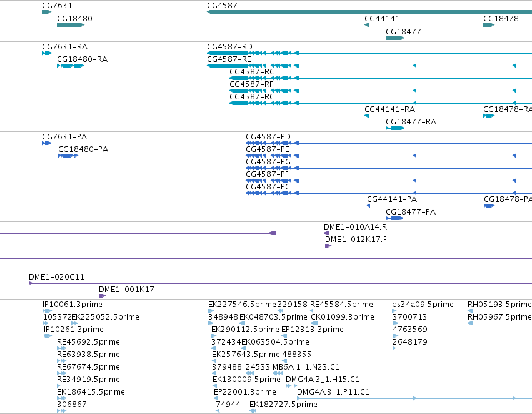Click protein label CG18480-PA
The height and width of the screenshot is (414, 532).
coord(83,149)
